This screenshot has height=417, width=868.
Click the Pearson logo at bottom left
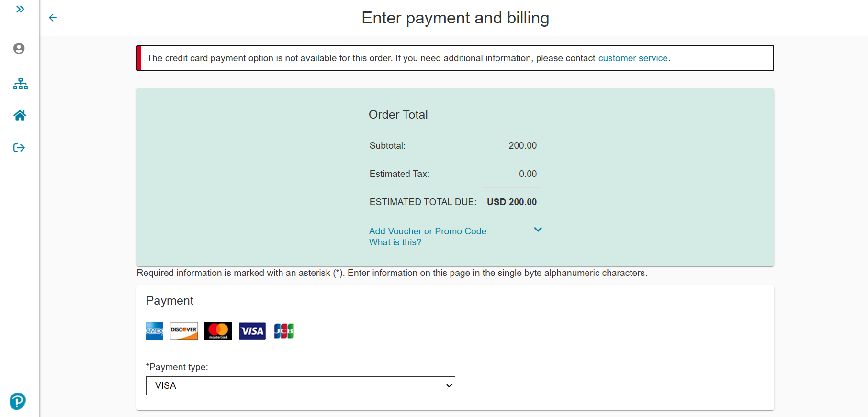pyautogui.click(x=17, y=401)
